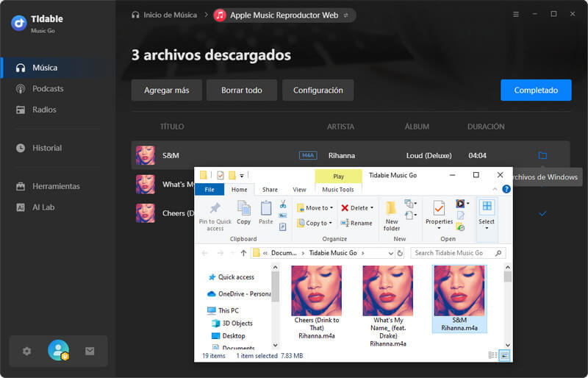Click the Completado button
The width and height of the screenshot is (588, 378).
coord(536,90)
